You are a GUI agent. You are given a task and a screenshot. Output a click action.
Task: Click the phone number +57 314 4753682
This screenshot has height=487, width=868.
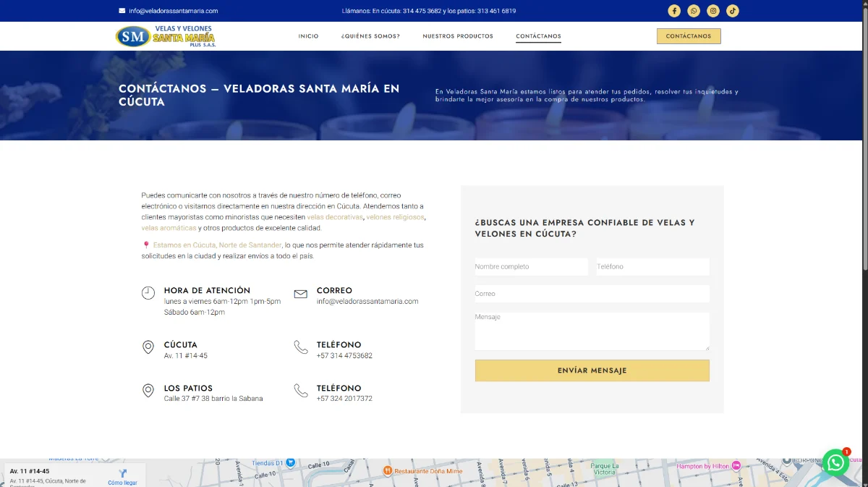pyautogui.click(x=344, y=356)
